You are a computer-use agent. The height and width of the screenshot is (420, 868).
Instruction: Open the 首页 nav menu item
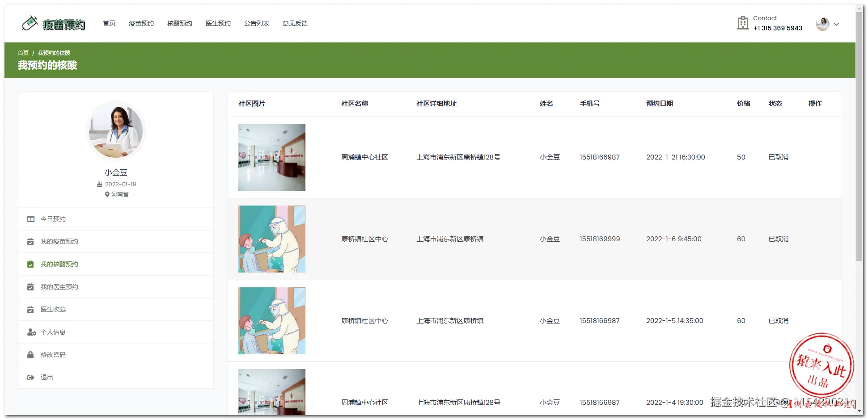109,23
